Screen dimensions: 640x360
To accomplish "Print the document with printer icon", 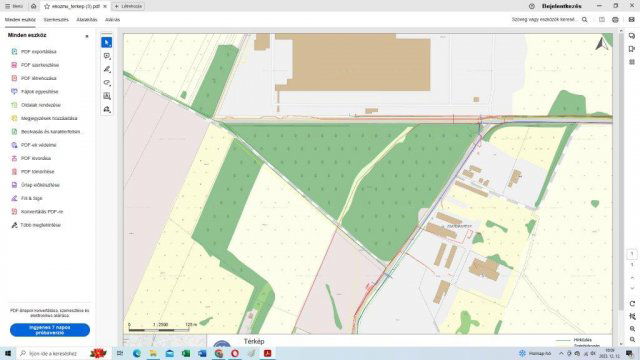I will (615, 20).
